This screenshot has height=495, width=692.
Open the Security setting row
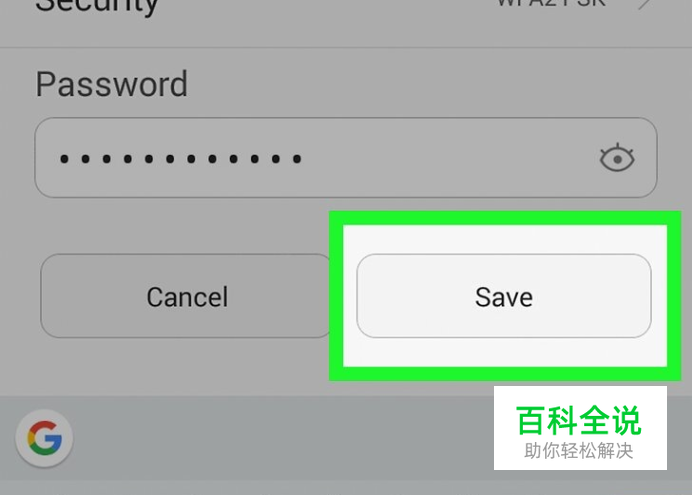346,18
